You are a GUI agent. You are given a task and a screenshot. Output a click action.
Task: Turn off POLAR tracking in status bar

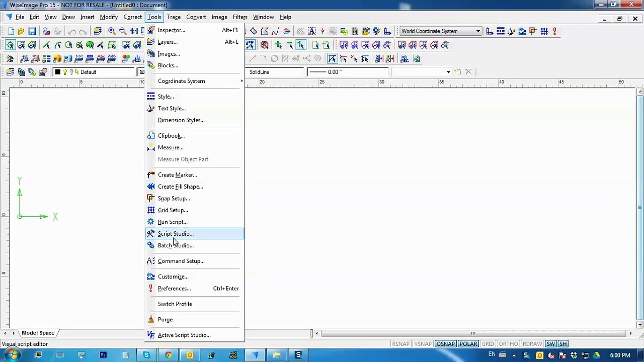coord(468,344)
